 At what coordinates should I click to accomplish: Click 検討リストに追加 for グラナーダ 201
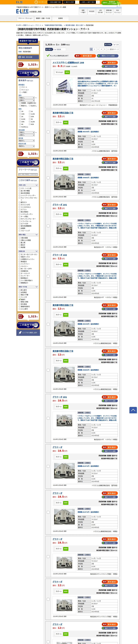(110, 401)
